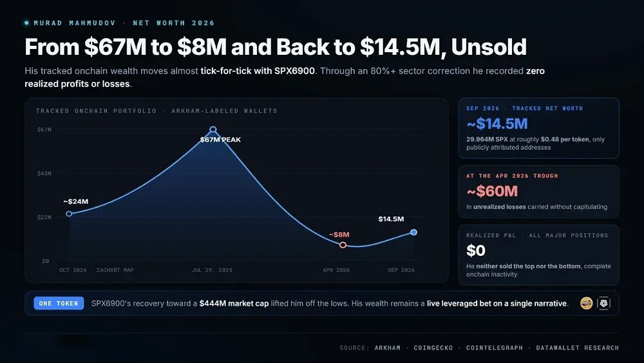This screenshot has width=644, height=363.
Task: Click the ONE TOKEN badge
Action: 59,304
